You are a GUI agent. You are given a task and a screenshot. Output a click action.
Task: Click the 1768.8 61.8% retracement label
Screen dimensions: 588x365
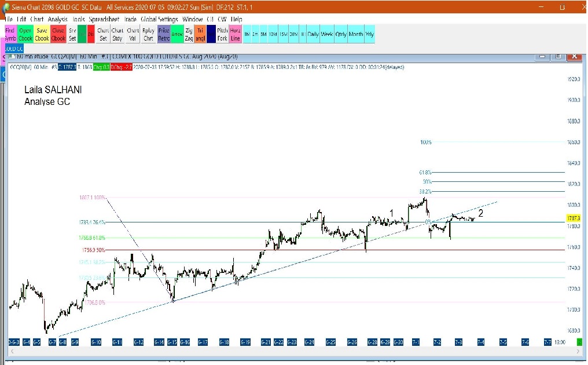[x=92, y=238]
